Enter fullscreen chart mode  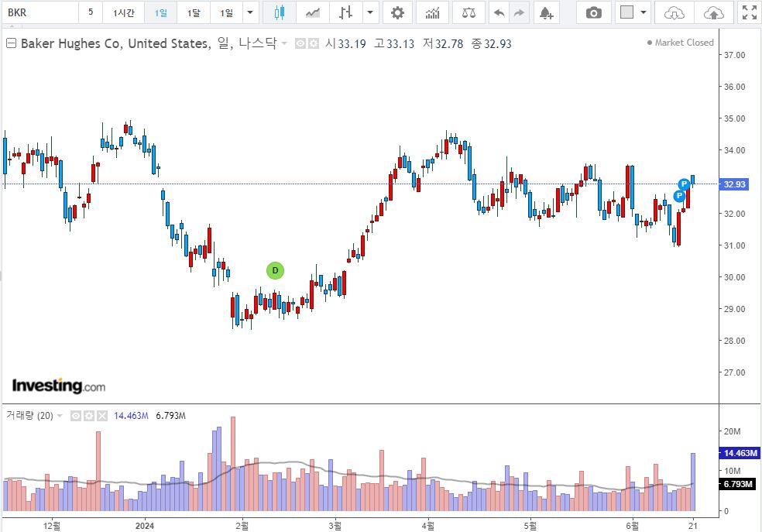750,12
